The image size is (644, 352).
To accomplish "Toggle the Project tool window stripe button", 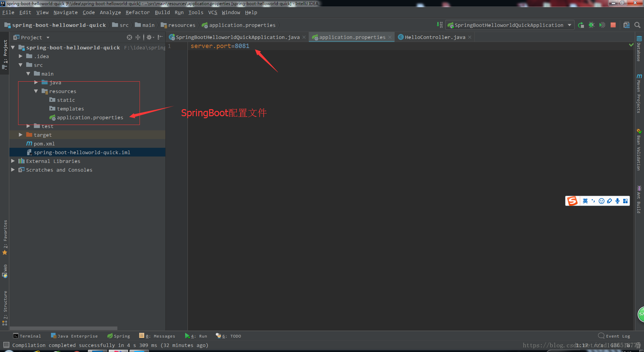I will 5,54.
